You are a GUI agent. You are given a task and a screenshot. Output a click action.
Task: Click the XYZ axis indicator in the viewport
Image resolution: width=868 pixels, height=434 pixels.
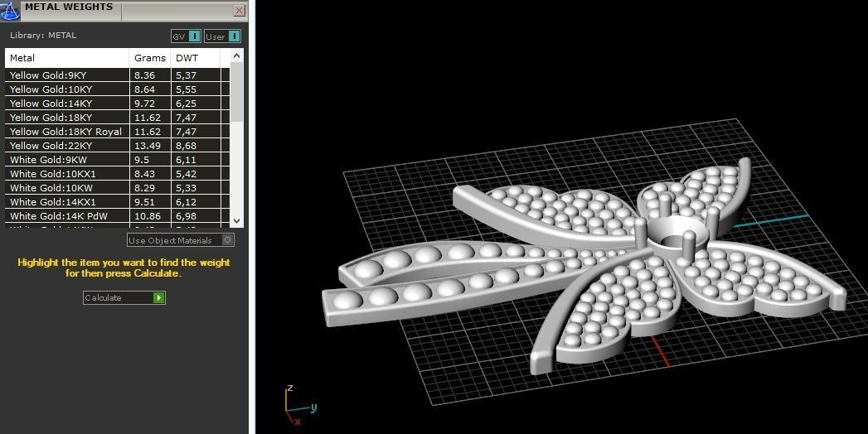(x=299, y=406)
